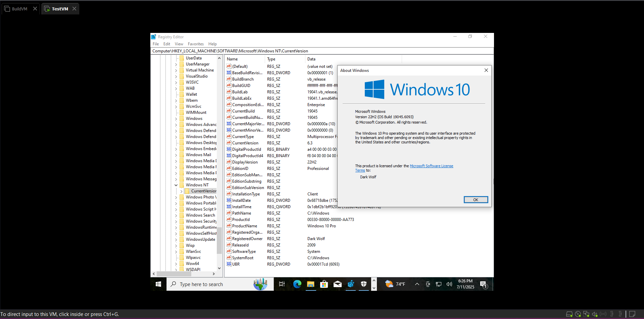This screenshot has height=319, width=644.
Task: Click the BuildBranch string value icon
Action: [229, 79]
